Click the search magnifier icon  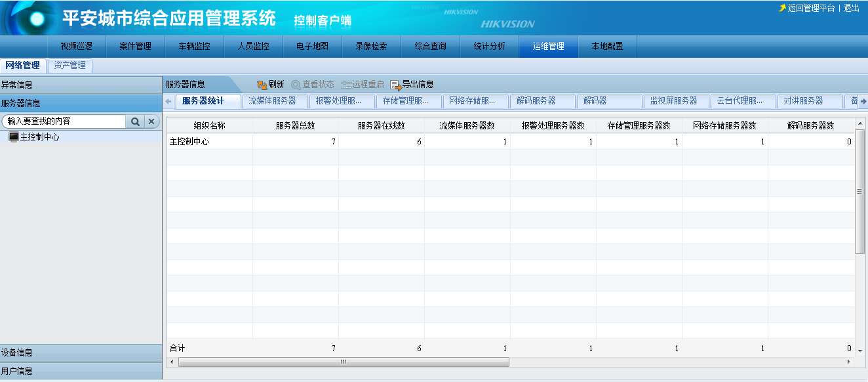click(134, 121)
